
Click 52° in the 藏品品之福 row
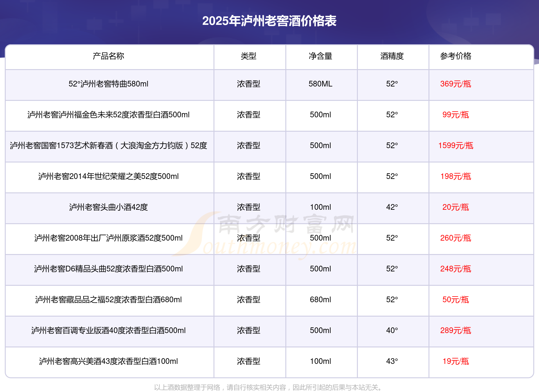click(392, 300)
